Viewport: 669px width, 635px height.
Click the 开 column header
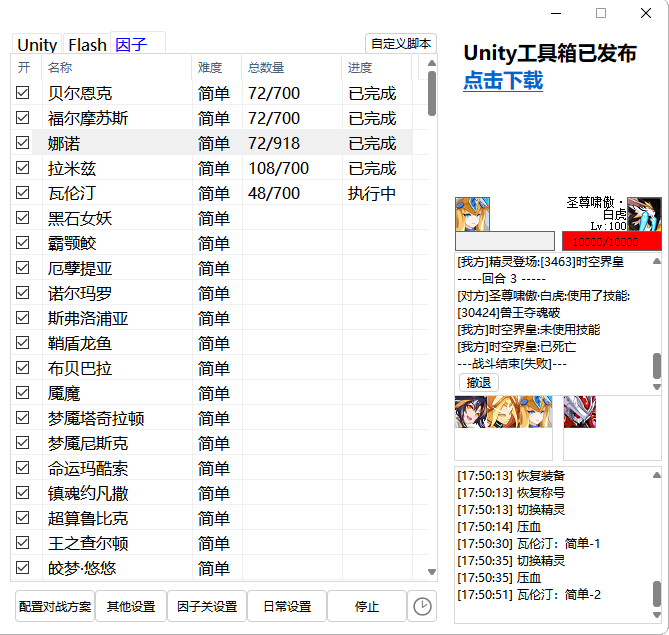[x=26, y=67]
